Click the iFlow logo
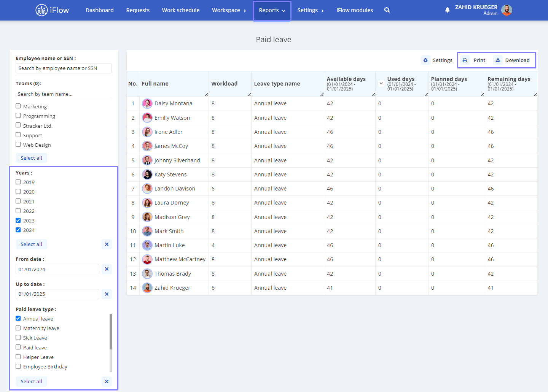 pos(52,10)
